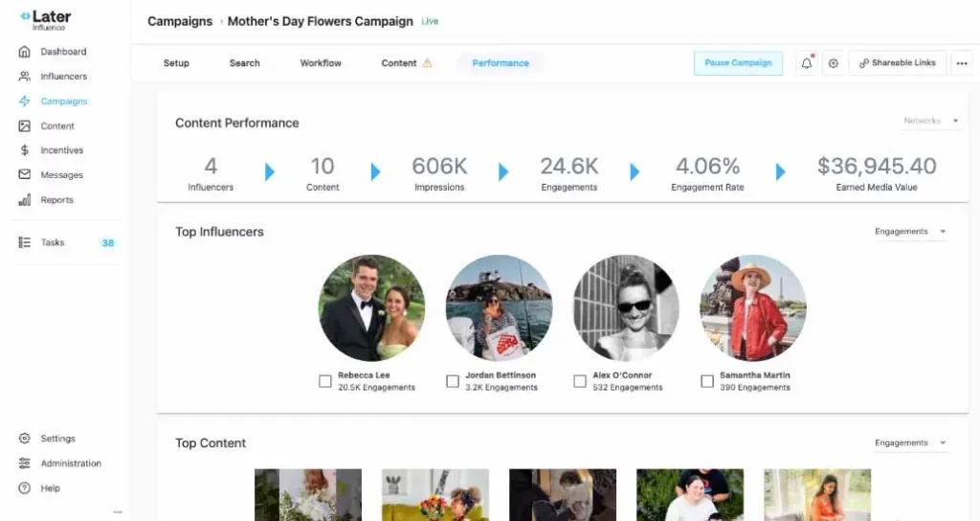Open the Networks dropdown
The height and width of the screenshot is (521, 980).
[930, 121]
